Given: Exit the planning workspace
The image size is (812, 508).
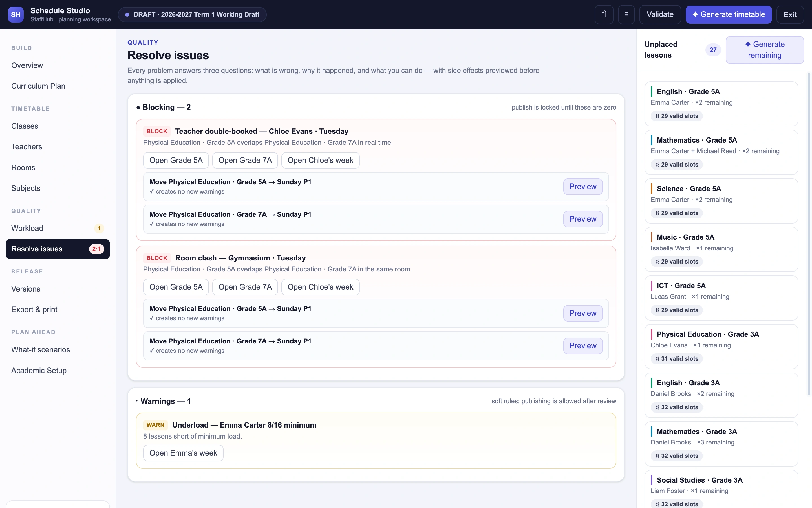Looking at the screenshot, I should point(790,14).
